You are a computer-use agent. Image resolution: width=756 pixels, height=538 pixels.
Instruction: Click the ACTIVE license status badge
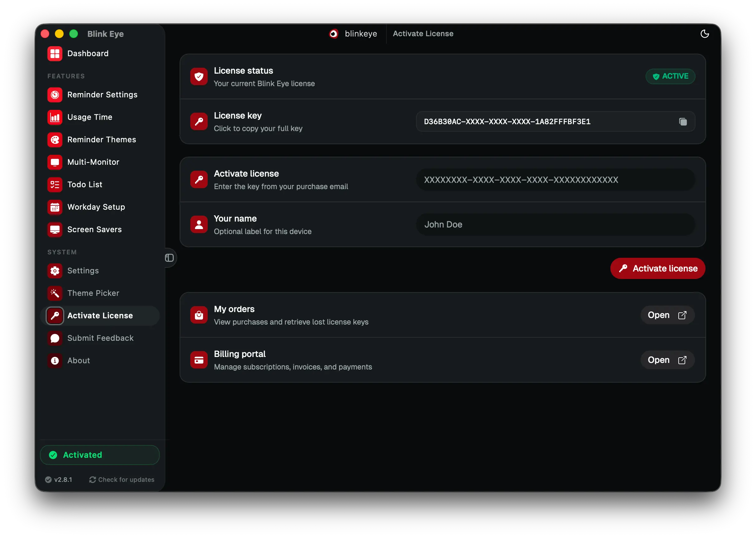click(x=671, y=76)
